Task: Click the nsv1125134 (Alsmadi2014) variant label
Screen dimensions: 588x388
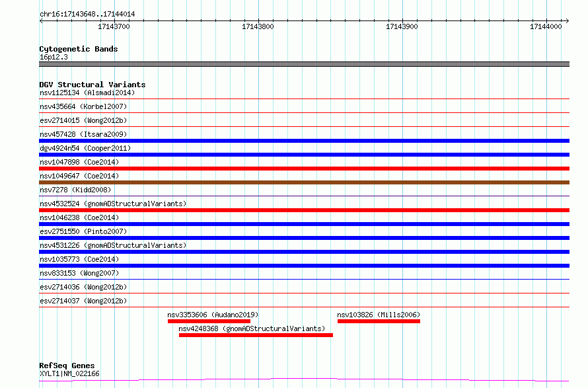Action: pyautogui.click(x=87, y=93)
